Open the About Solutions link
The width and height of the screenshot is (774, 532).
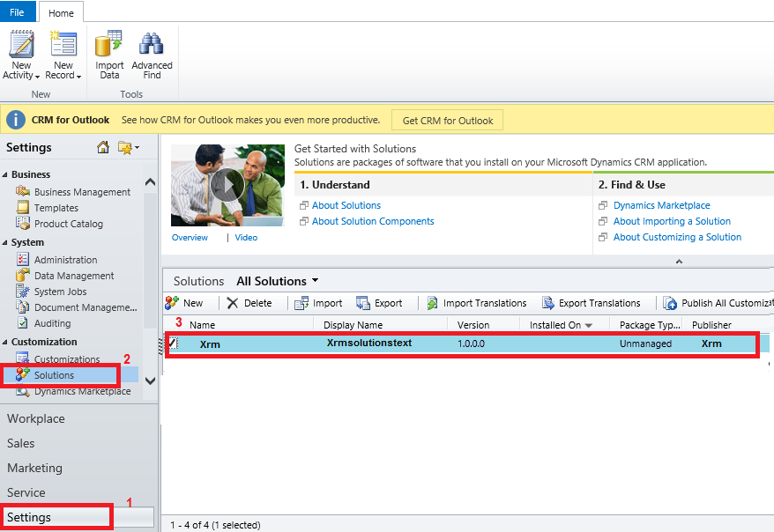(346, 205)
